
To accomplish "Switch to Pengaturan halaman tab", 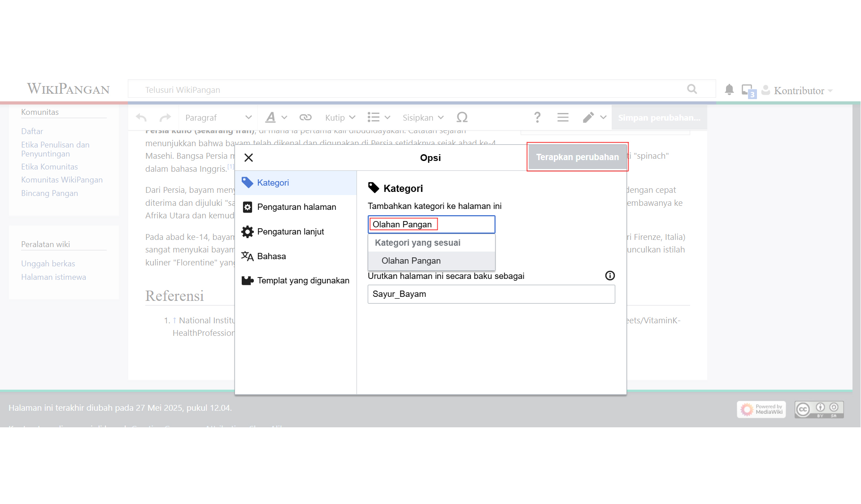I will (x=296, y=207).
